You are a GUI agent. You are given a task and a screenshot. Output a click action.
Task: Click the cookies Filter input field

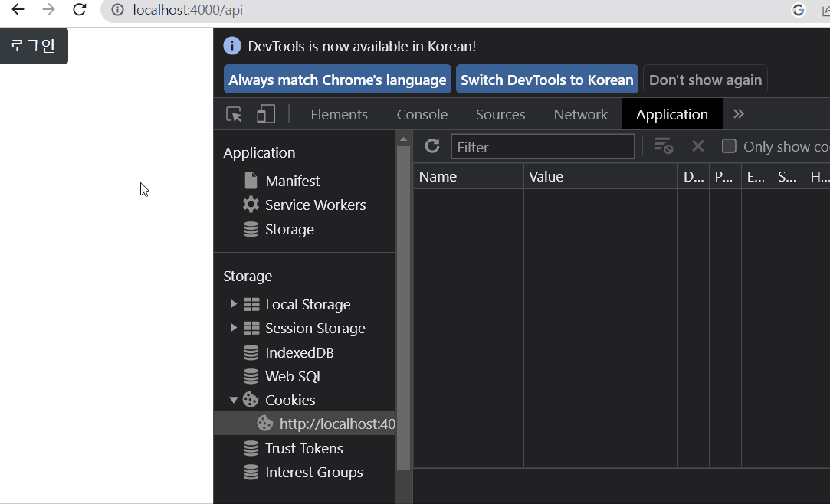543,146
